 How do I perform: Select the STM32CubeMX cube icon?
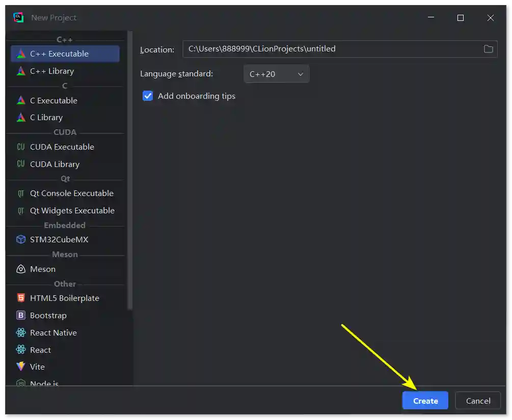click(21, 240)
